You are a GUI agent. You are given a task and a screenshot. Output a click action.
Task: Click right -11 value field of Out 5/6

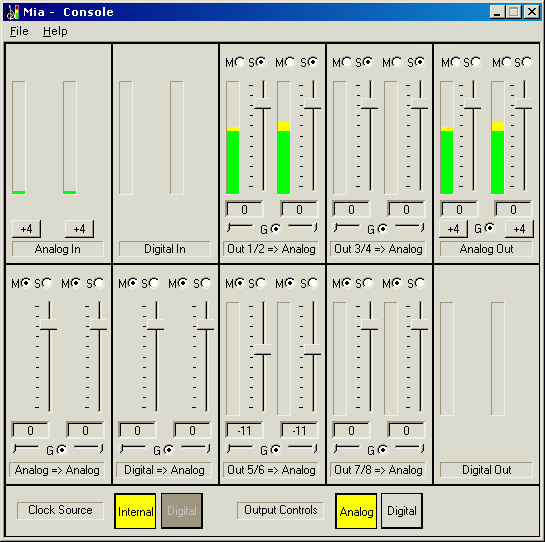click(x=299, y=430)
